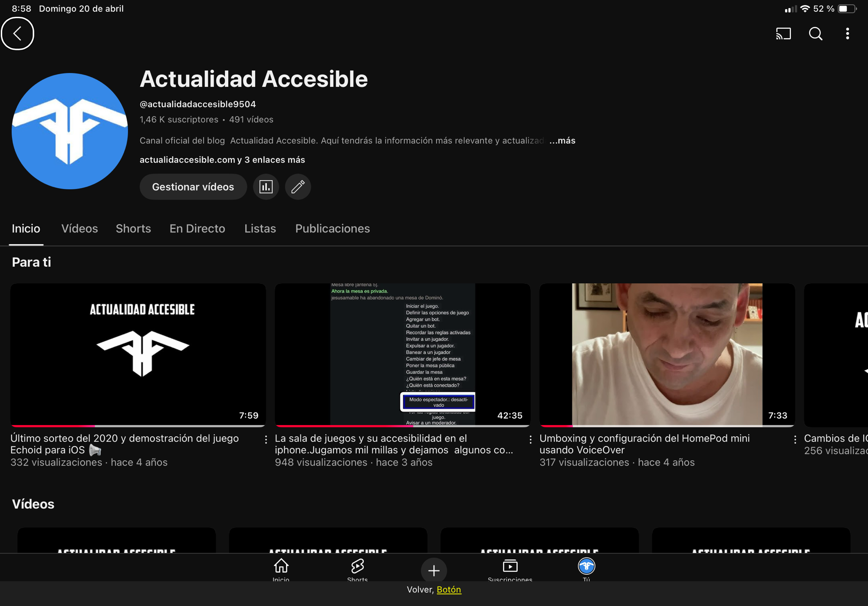Viewport: 868px width, 606px height.
Task: Play the La sala de juegos thumbnail
Action: tap(402, 354)
